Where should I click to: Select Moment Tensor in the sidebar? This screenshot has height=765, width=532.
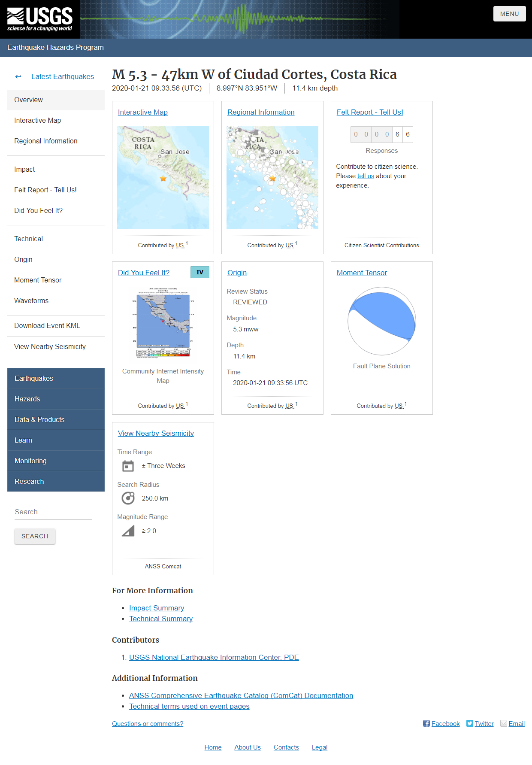pyautogui.click(x=56, y=280)
